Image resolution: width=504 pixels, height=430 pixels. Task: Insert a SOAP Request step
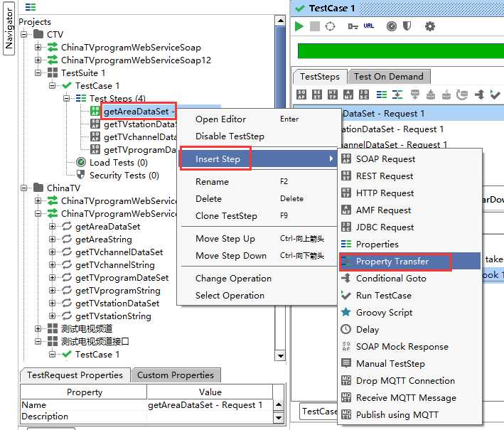pos(410,158)
